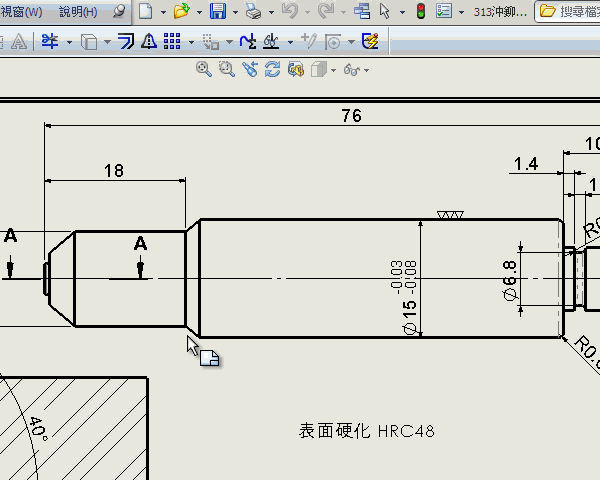Select the Zoom to Area magnifier icon
Image resolution: width=600 pixels, height=480 pixels.
[x=227, y=69]
